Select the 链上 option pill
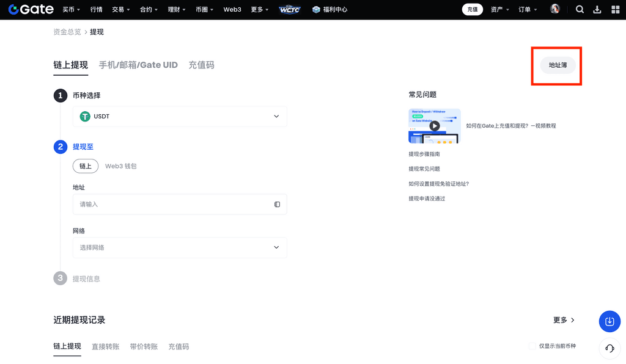This screenshot has height=364, width=626. click(x=86, y=166)
